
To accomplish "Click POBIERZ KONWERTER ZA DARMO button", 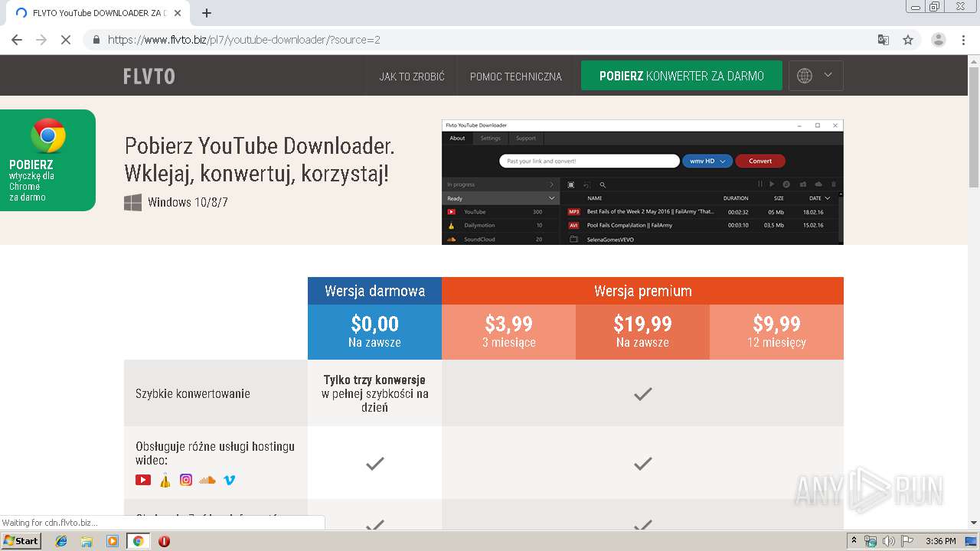I will [x=681, y=76].
